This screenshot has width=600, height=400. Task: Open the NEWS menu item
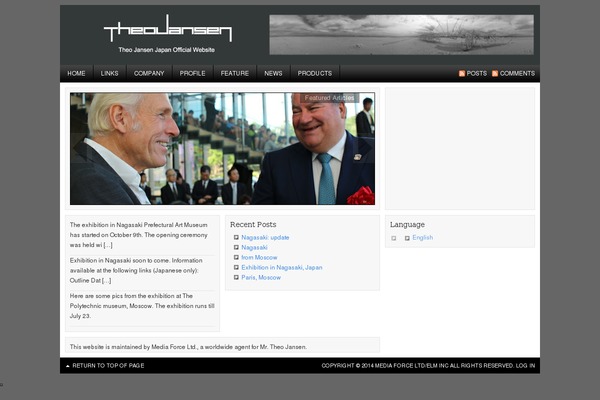[x=273, y=73]
